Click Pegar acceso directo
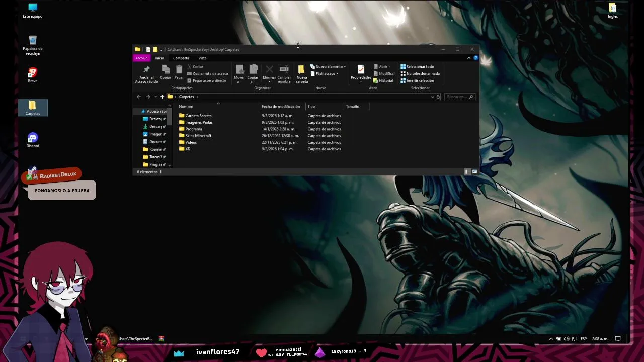This screenshot has width=644, height=362. (x=206, y=80)
